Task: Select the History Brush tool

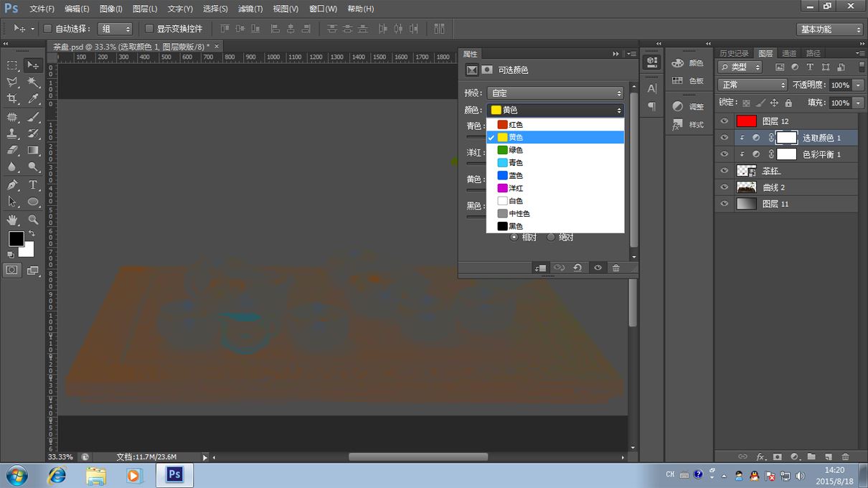Action: (33, 133)
